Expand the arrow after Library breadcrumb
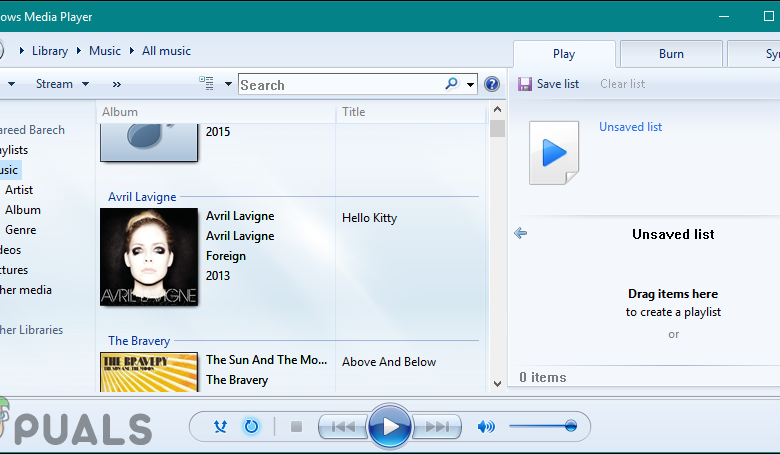 [79, 51]
